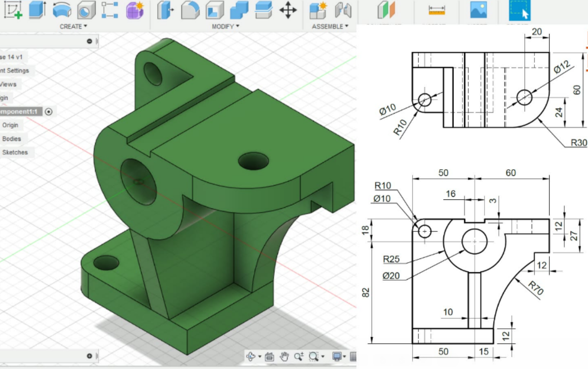Use the Look At icon
Screen dimensions: 588x369
[269, 357]
